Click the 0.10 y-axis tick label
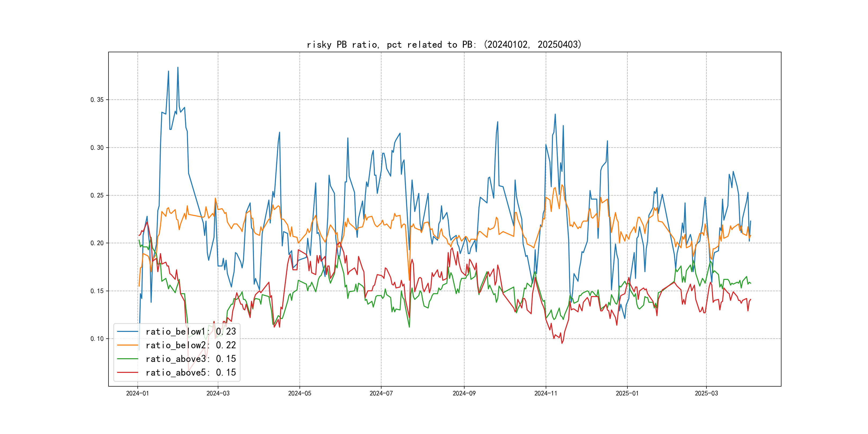The image size is (868, 434). tap(97, 339)
